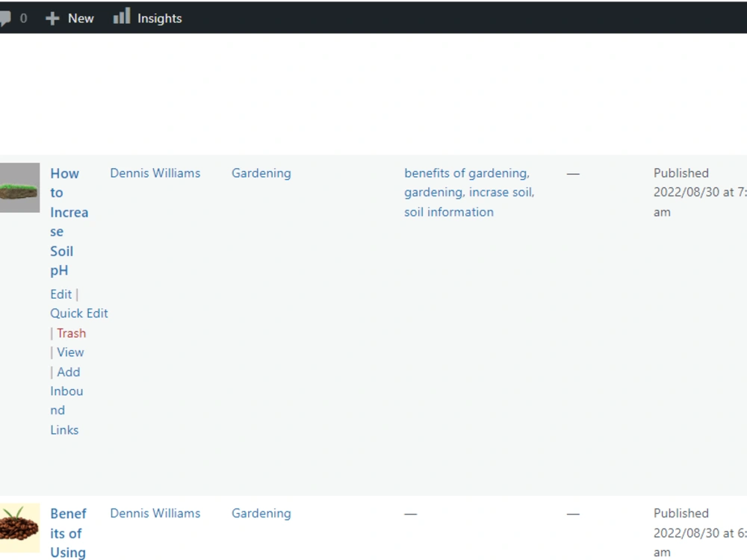This screenshot has width=747, height=560.
Task: Open the post titled Benefits of Using
Action: (68, 533)
